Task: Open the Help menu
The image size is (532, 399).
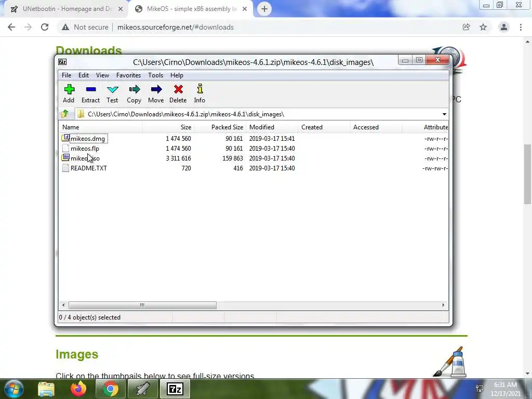Action: pyautogui.click(x=177, y=75)
